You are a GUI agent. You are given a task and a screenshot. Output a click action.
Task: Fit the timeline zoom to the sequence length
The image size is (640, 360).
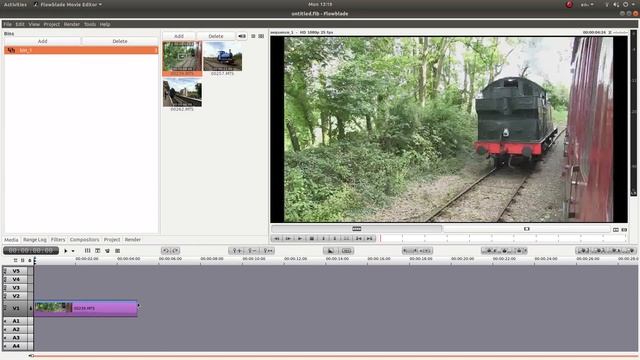pos(267,251)
